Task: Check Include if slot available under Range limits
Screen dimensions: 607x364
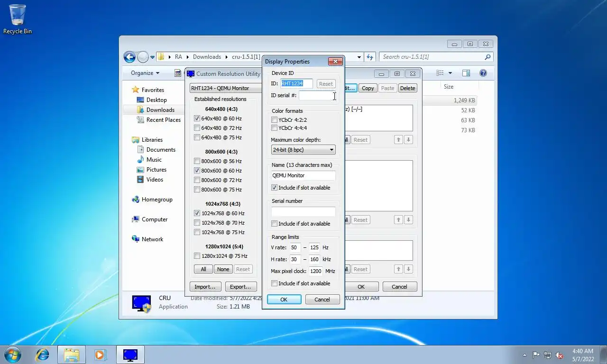Action: point(274,283)
